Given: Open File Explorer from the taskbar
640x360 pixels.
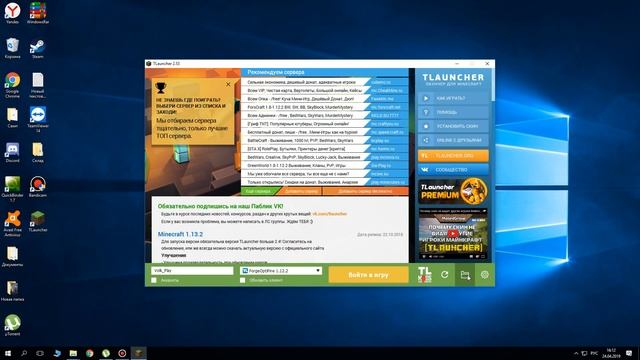Looking at the screenshot, I should tap(73, 353).
